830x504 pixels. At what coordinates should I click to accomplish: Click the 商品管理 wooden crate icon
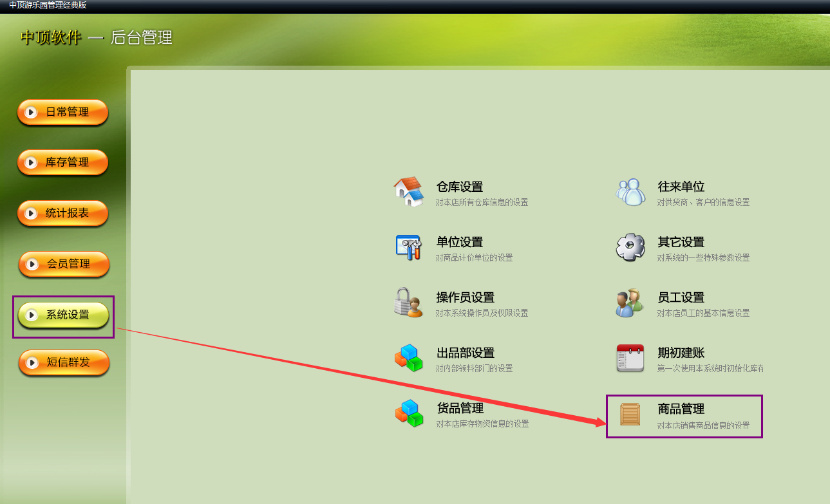(630, 414)
